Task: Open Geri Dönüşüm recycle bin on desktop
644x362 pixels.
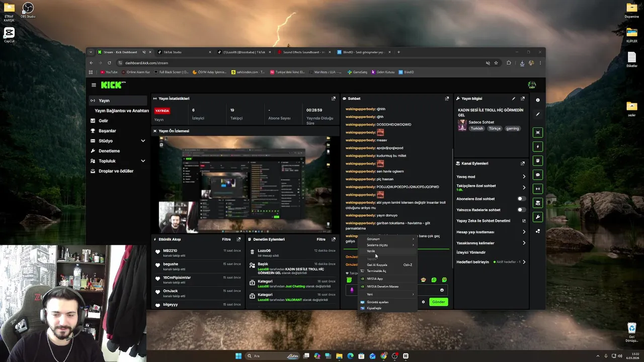Action: [x=632, y=332]
